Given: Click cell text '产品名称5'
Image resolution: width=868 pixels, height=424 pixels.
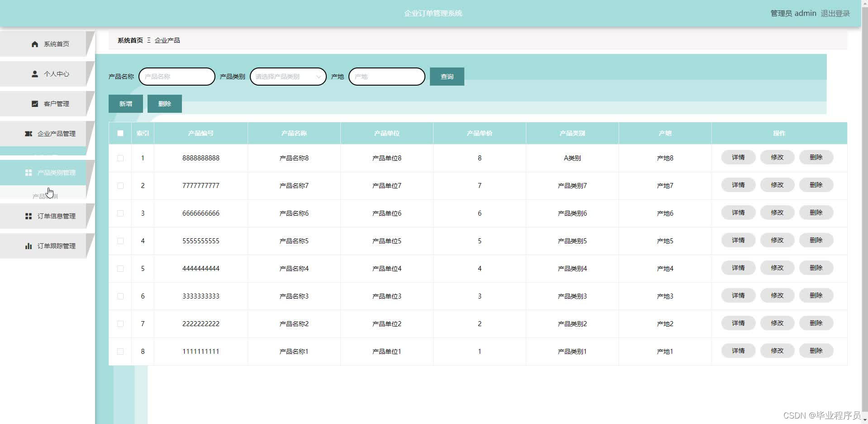Looking at the screenshot, I should tap(294, 241).
